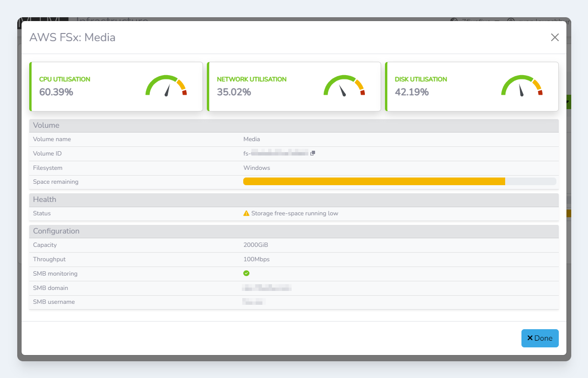Click the blurred SMB domain value

pyautogui.click(x=267, y=288)
